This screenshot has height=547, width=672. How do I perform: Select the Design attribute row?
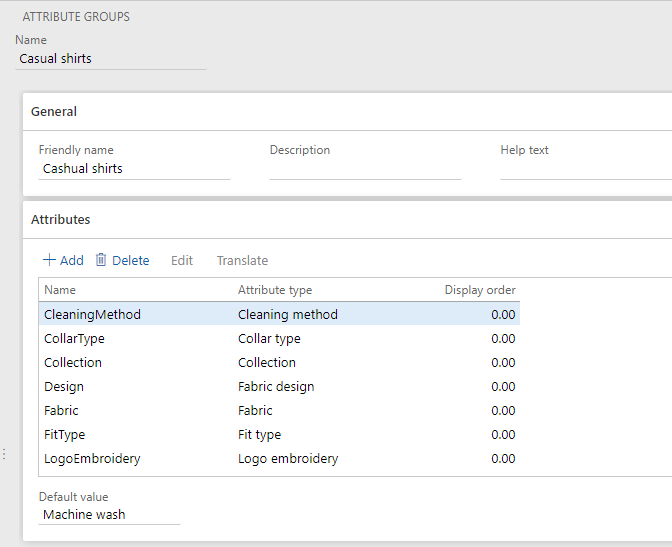pyautogui.click(x=64, y=386)
